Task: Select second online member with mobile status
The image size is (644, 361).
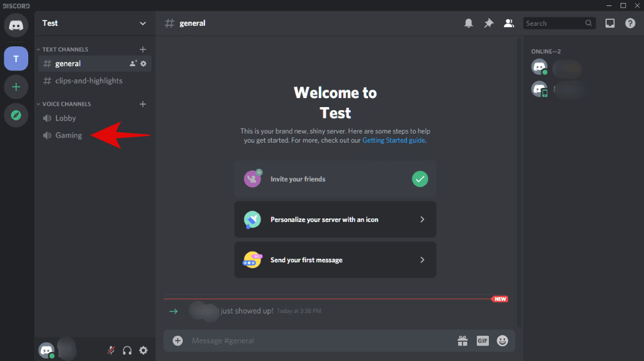Action: click(539, 89)
